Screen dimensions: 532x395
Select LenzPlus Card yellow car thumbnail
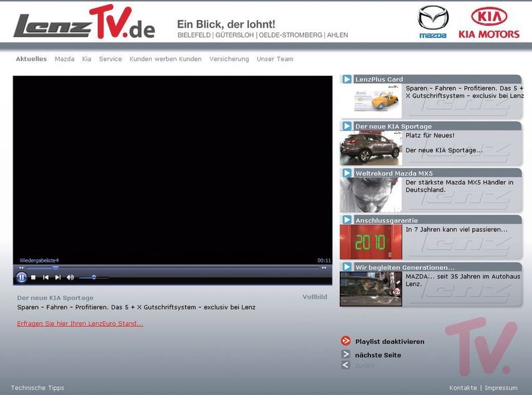coord(371,101)
